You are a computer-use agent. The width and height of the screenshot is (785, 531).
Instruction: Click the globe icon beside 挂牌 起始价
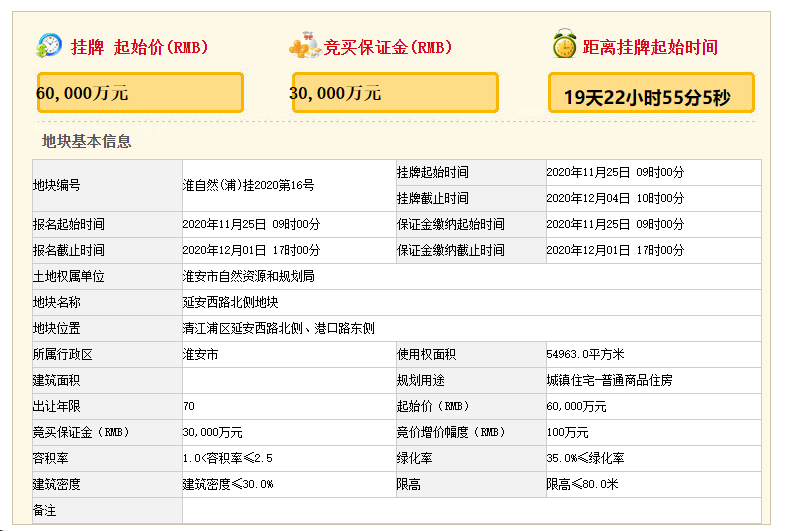coord(49,46)
